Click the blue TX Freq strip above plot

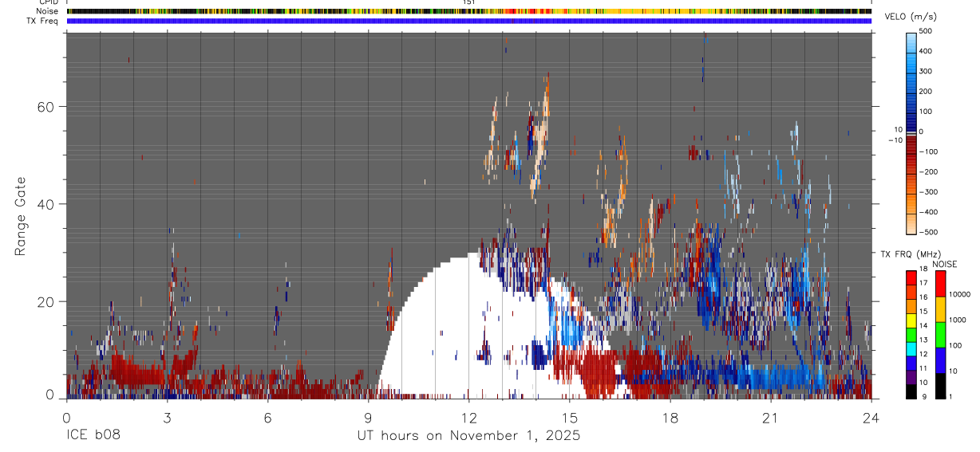tap(469, 21)
